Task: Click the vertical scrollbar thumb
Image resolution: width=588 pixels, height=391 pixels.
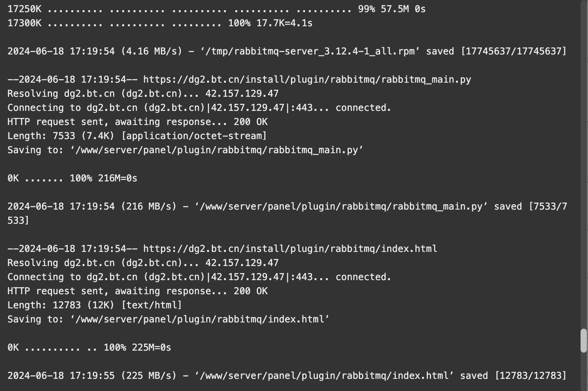Action: 584,340
